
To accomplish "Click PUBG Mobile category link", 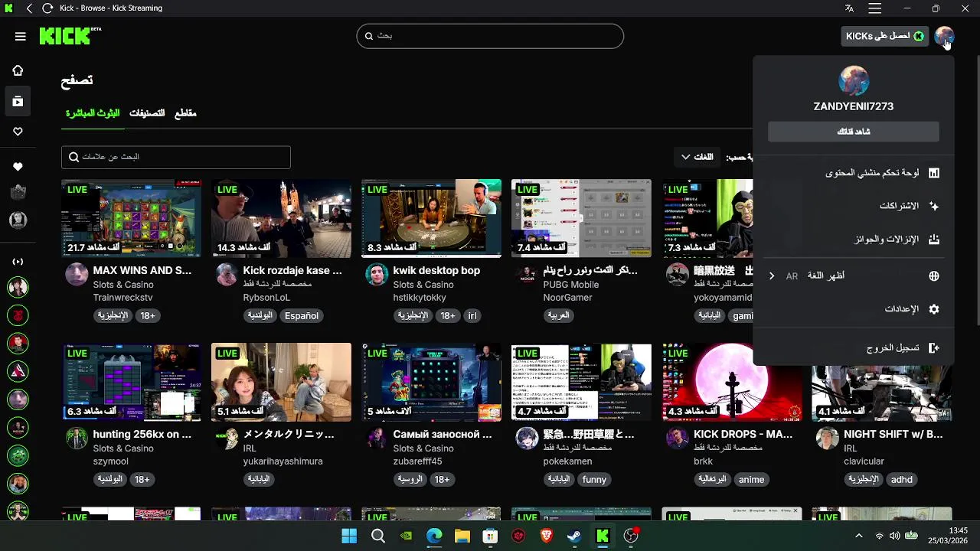I will (x=571, y=285).
